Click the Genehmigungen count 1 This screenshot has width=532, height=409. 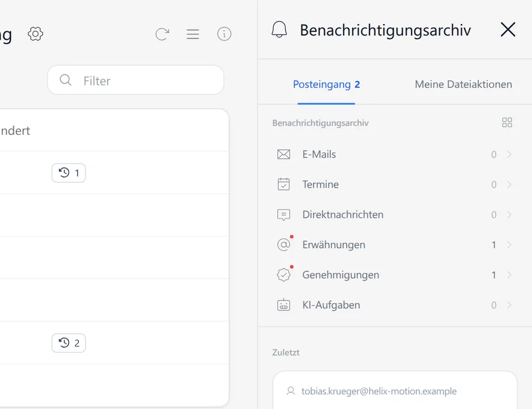[x=494, y=275]
